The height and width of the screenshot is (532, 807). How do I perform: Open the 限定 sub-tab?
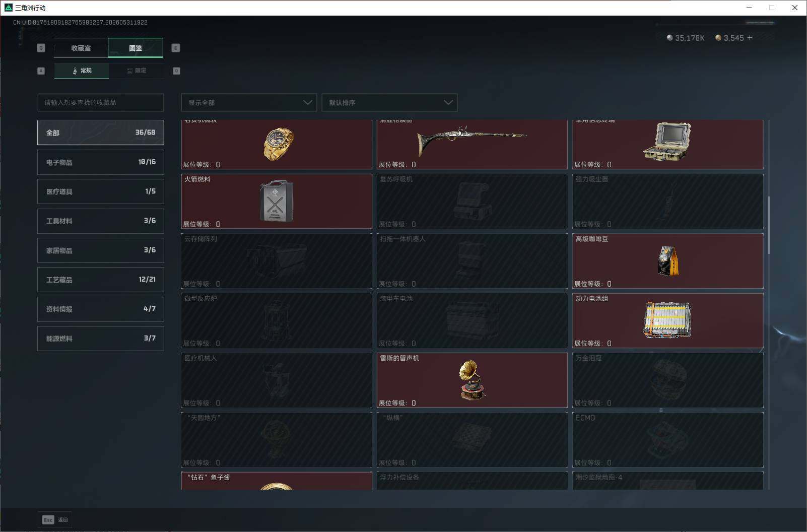136,71
